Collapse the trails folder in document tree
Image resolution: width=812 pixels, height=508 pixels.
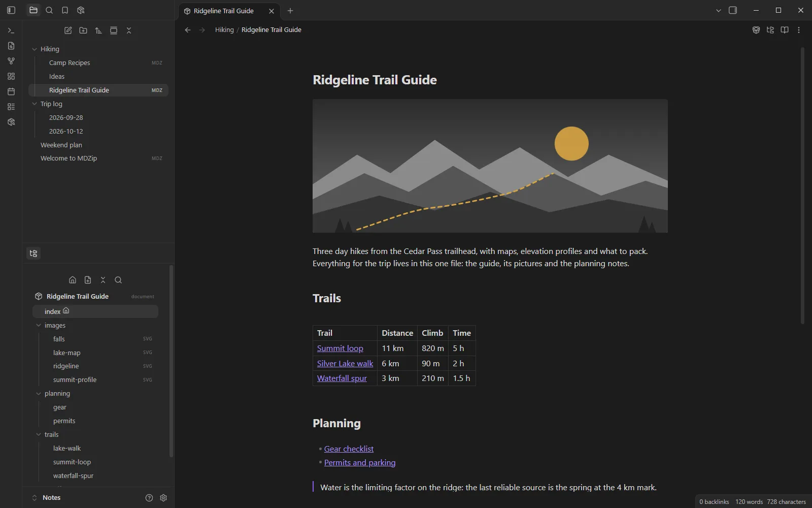click(39, 435)
